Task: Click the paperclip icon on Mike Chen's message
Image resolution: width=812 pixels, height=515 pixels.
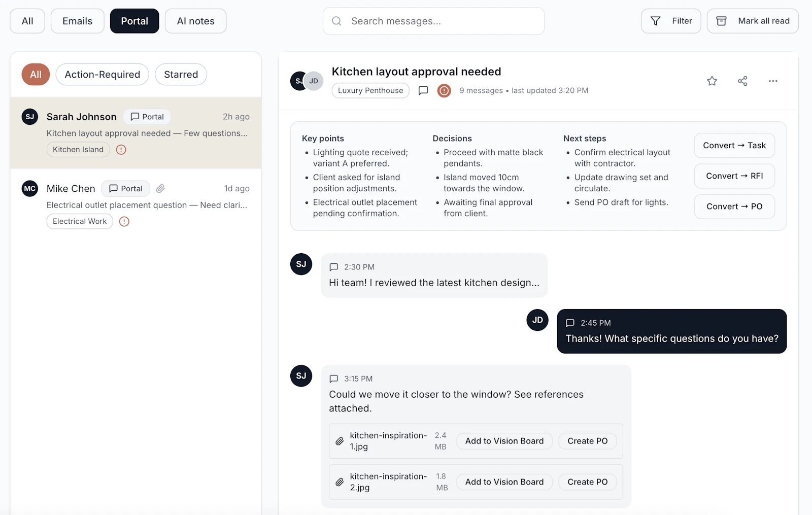Action: point(160,189)
